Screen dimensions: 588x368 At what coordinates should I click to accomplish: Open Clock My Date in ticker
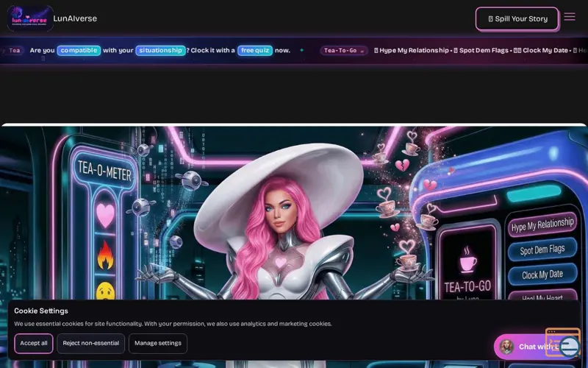coord(540,50)
